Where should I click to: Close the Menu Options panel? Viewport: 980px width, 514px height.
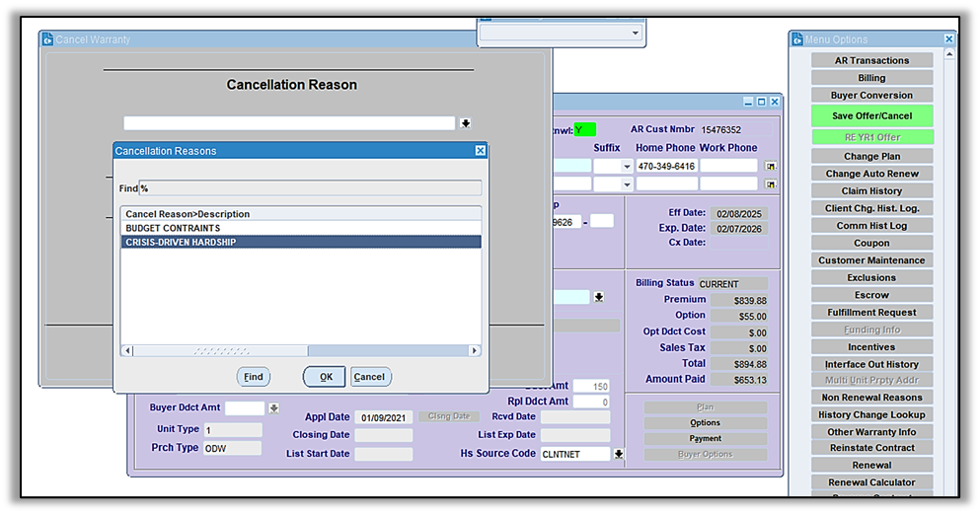[949, 39]
